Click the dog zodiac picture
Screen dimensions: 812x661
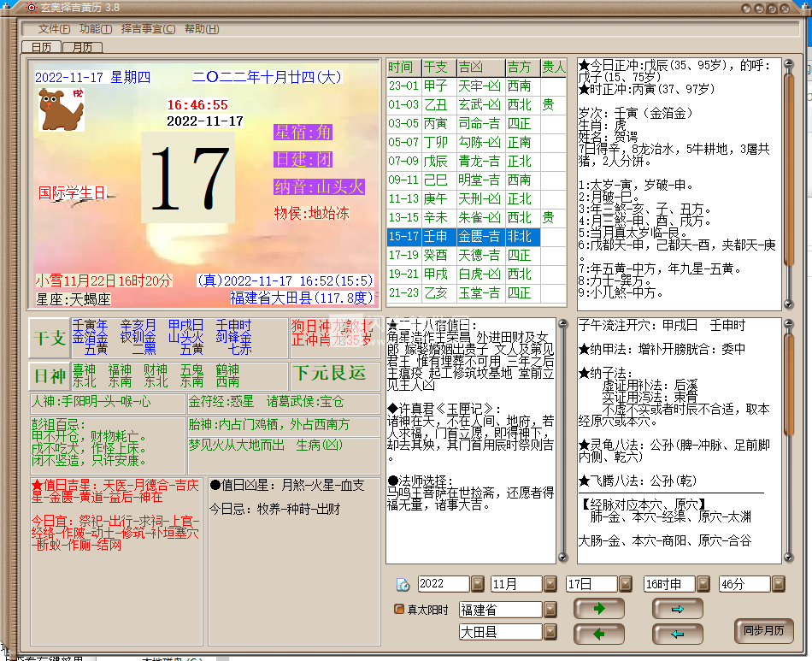coord(60,109)
